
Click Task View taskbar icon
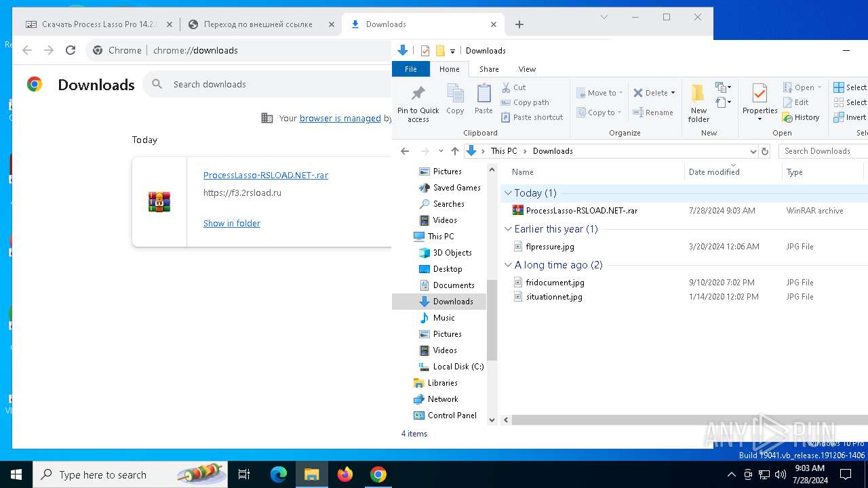pyautogui.click(x=244, y=474)
